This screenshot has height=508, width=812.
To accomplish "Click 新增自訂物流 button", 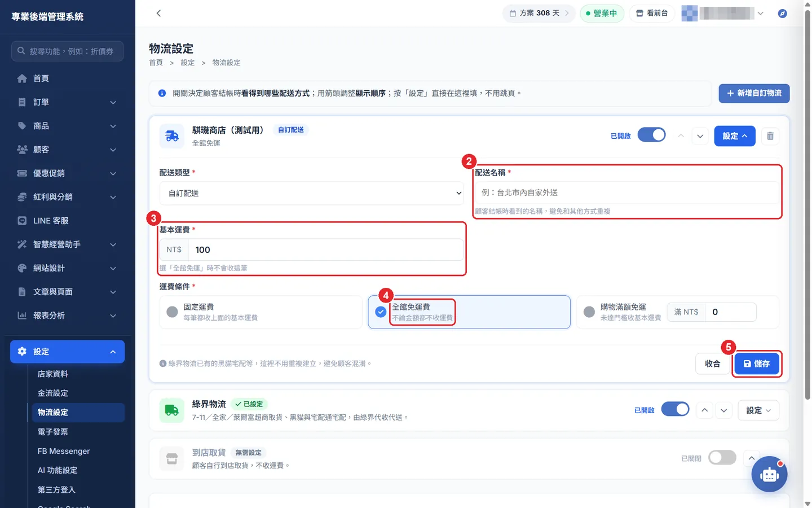I will (754, 93).
